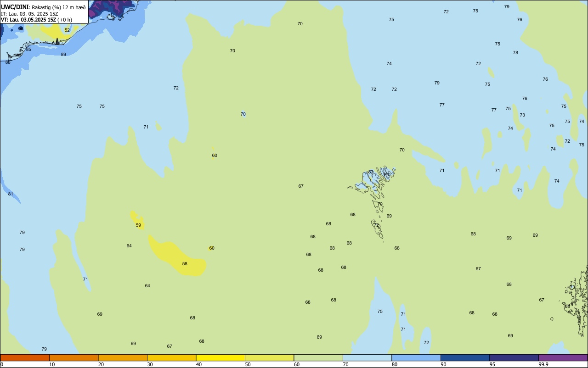Click the '81' humidity value on map
The height and width of the screenshot is (368, 588).
(11, 194)
